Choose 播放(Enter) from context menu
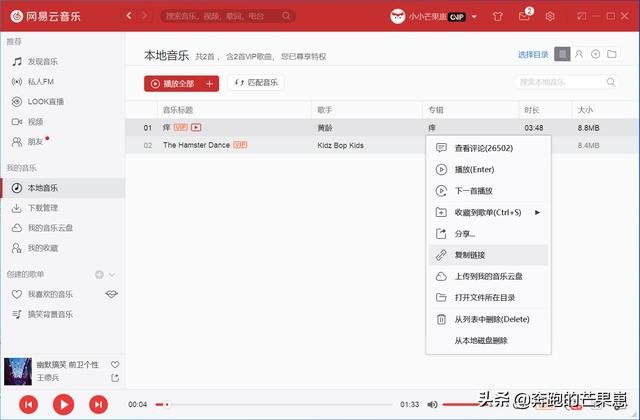The width and height of the screenshot is (640, 420). (x=488, y=169)
